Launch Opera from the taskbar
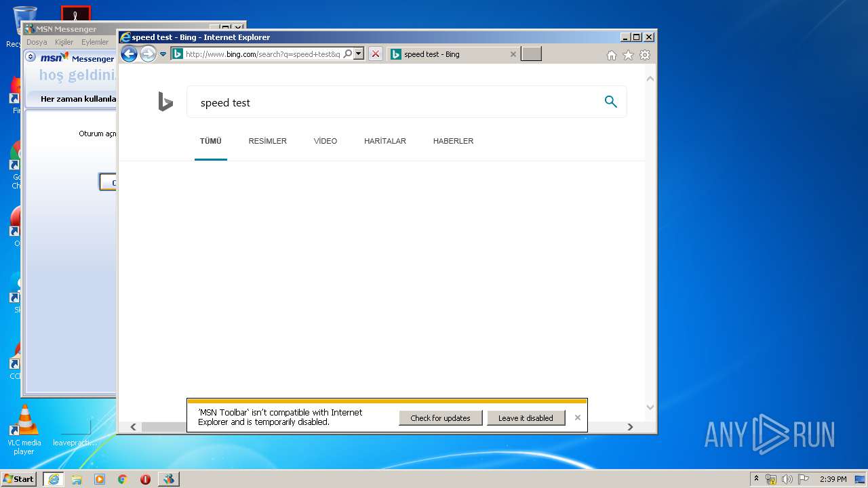868x488 pixels. point(145,479)
